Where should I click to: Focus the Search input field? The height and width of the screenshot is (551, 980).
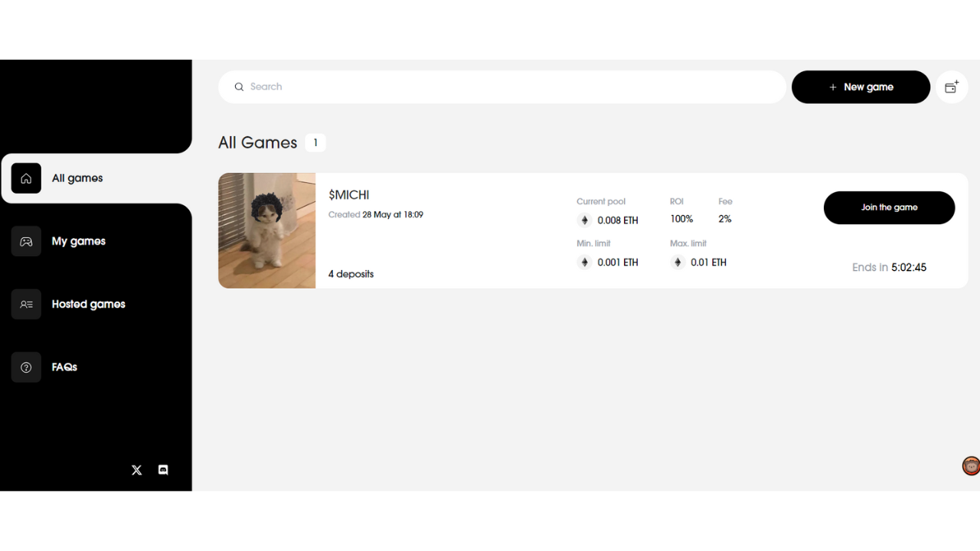click(502, 87)
